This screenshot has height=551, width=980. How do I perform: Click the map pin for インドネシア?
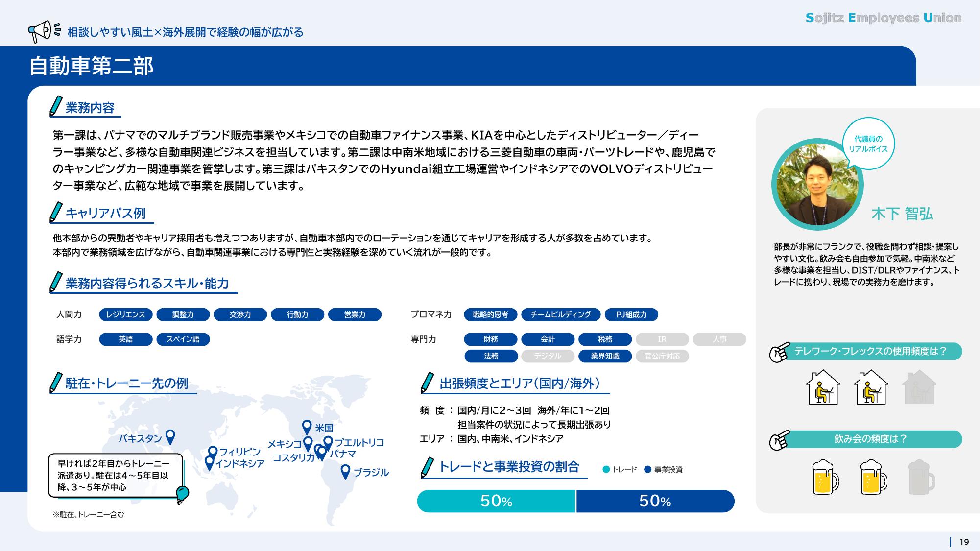click(209, 463)
